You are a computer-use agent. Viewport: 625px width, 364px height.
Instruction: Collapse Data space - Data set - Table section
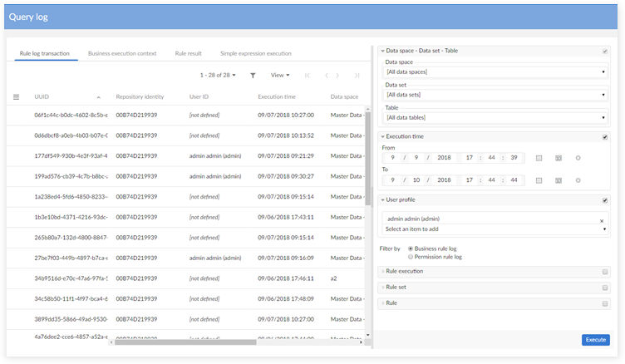382,51
